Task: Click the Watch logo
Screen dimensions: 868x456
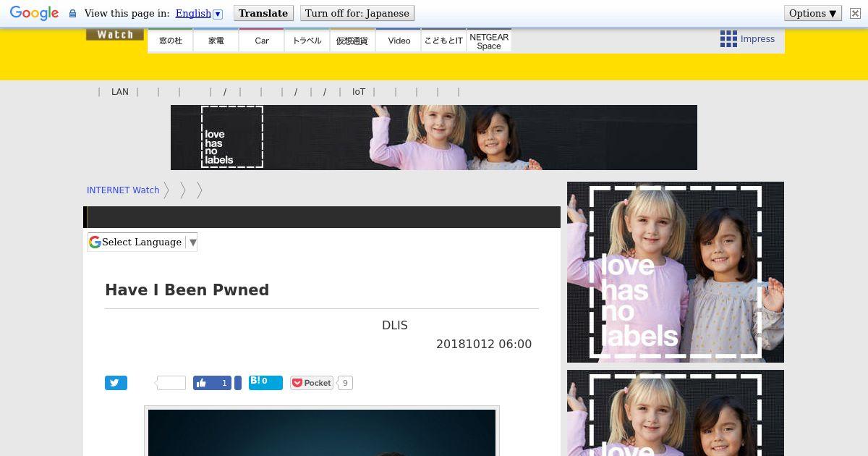Action: point(115,35)
